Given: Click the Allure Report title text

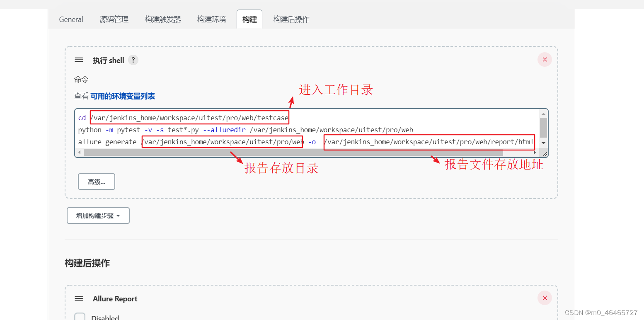Looking at the screenshot, I should [x=115, y=299].
